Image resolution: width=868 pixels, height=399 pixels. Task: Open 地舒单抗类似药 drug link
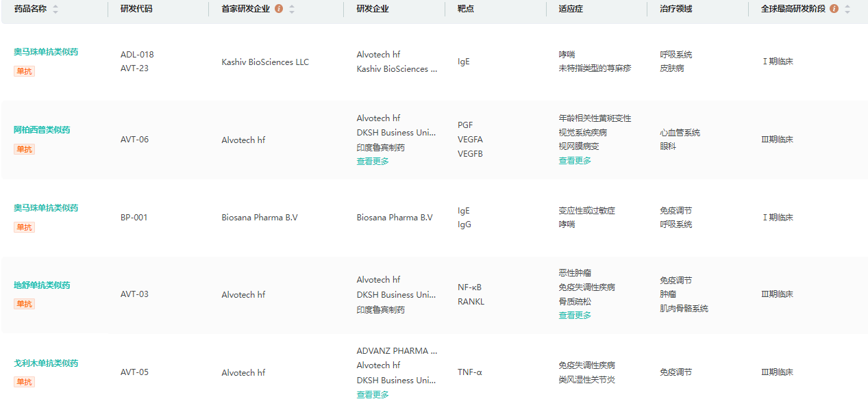[x=42, y=285]
